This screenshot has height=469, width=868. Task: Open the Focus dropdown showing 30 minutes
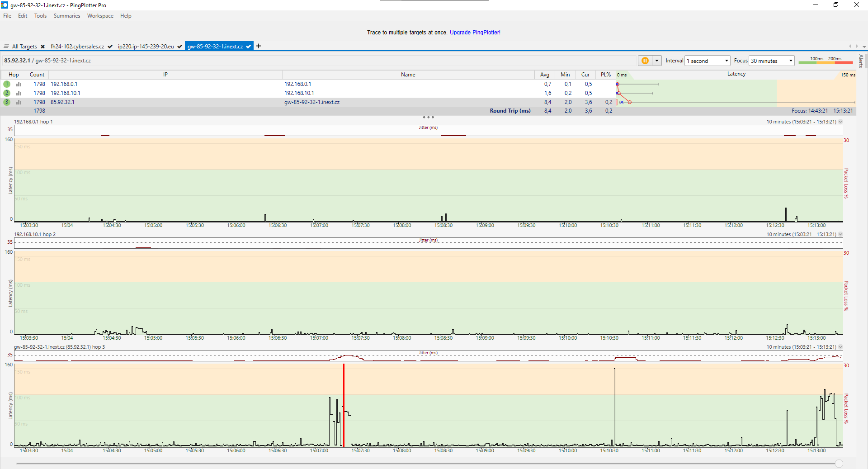click(772, 61)
